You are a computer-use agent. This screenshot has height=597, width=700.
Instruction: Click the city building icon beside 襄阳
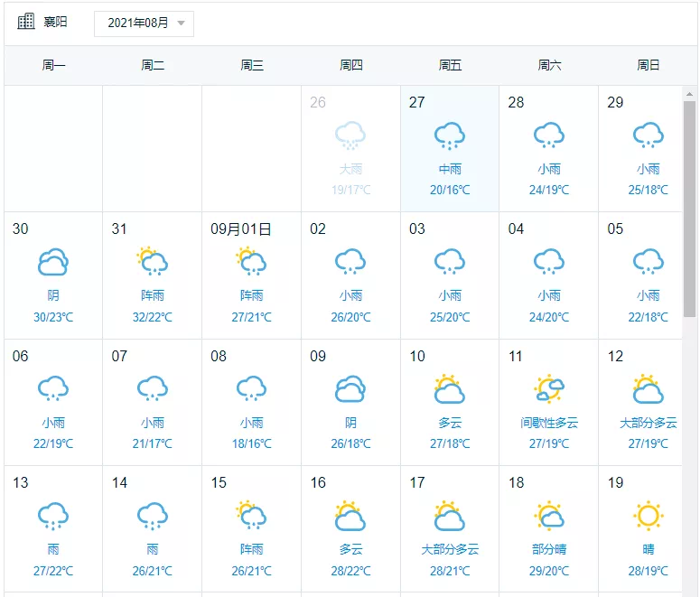(x=26, y=22)
